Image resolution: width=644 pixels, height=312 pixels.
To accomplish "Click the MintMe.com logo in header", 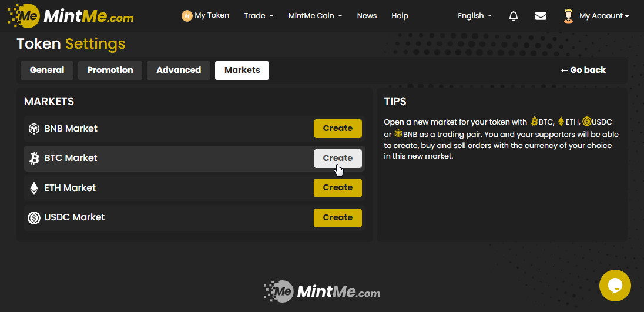I will point(71,15).
